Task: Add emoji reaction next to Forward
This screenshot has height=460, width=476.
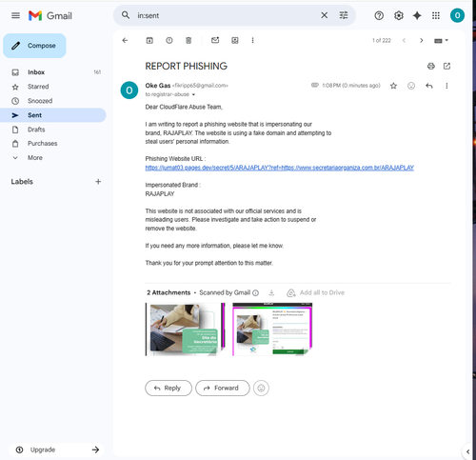Action: point(261,388)
